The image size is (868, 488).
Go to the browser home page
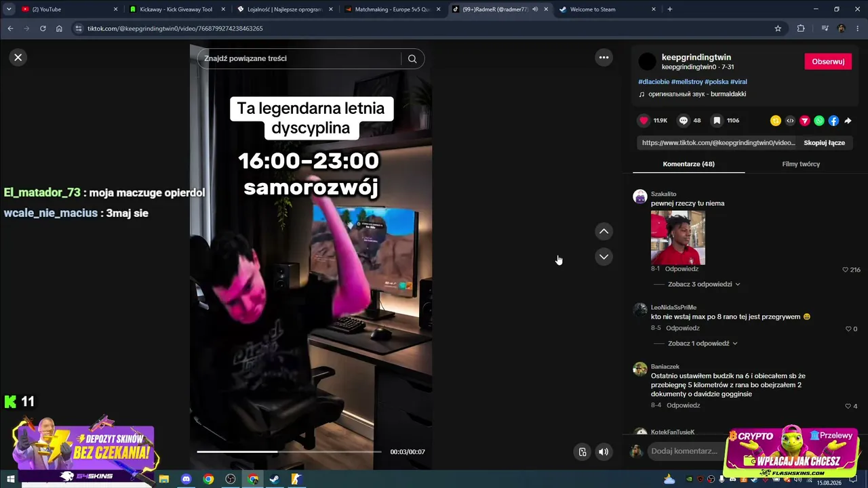coord(59,28)
